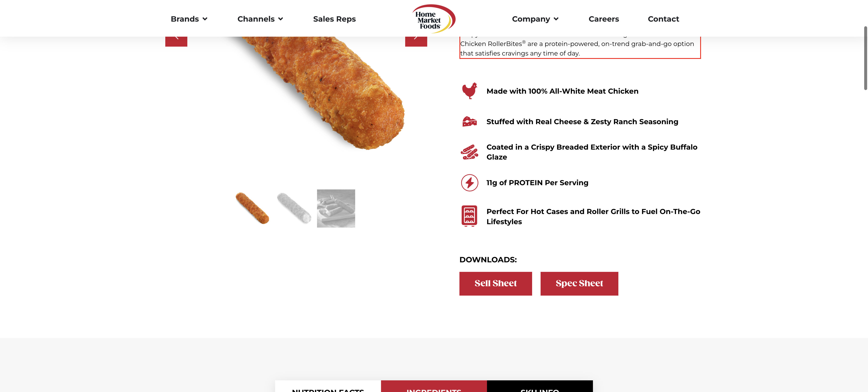Image resolution: width=868 pixels, height=392 pixels.
Task: Click the breaded sticks icon
Action: [x=469, y=152]
